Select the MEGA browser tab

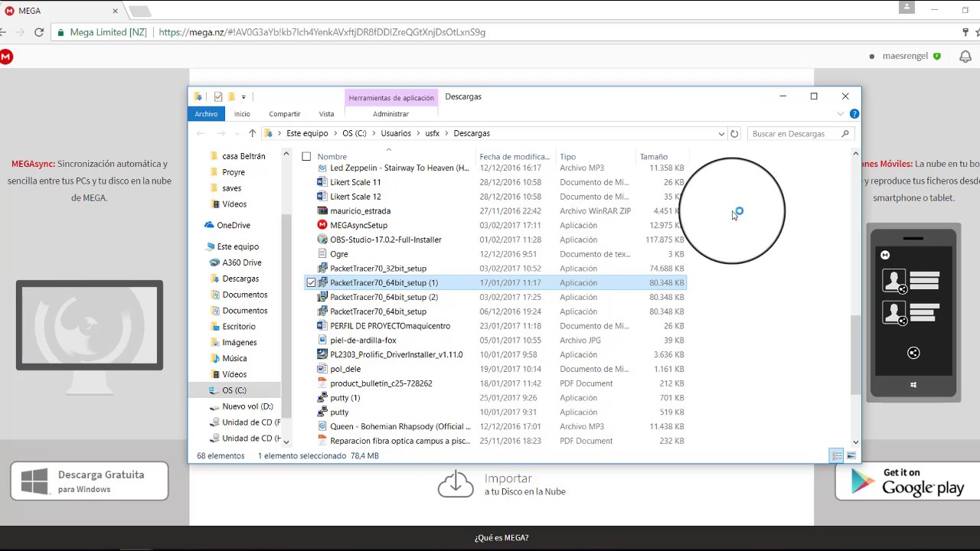pyautogui.click(x=61, y=11)
